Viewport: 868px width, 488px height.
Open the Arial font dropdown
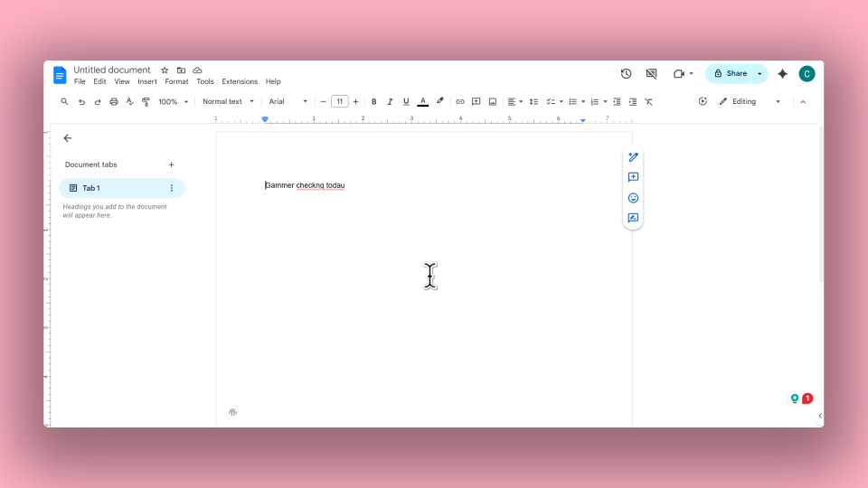pyautogui.click(x=288, y=102)
